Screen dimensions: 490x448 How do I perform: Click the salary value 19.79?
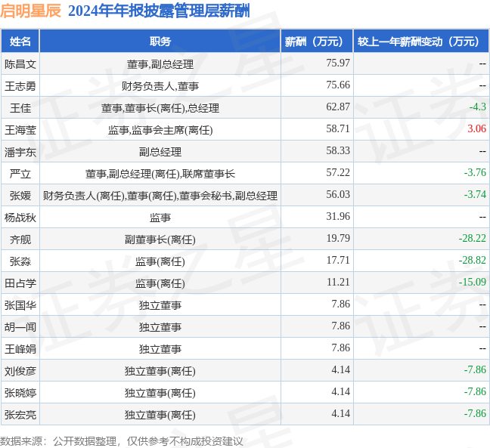click(x=338, y=238)
